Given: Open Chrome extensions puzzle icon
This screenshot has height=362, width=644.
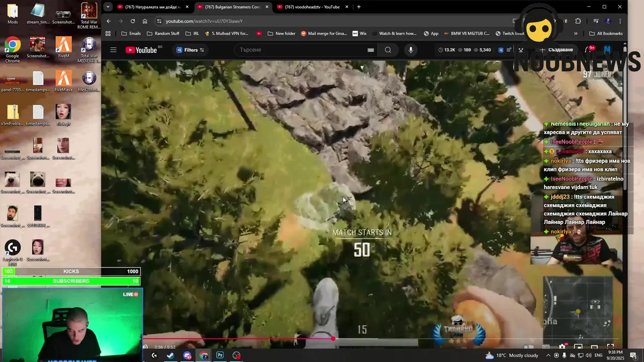Looking at the screenshot, I should (x=578, y=21).
